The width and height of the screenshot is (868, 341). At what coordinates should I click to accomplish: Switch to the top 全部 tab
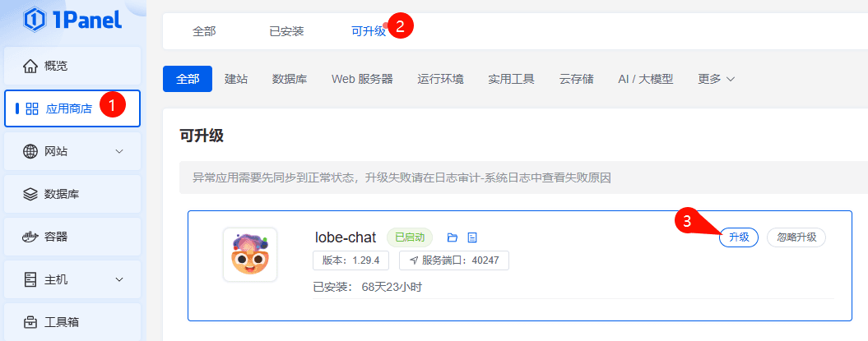click(x=204, y=31)
